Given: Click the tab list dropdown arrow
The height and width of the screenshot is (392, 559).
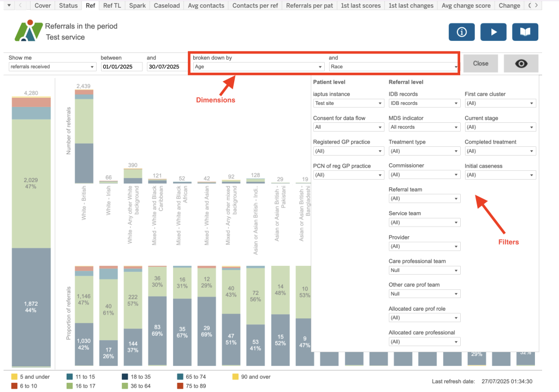Looking at the screenshot, I should 8,5.
